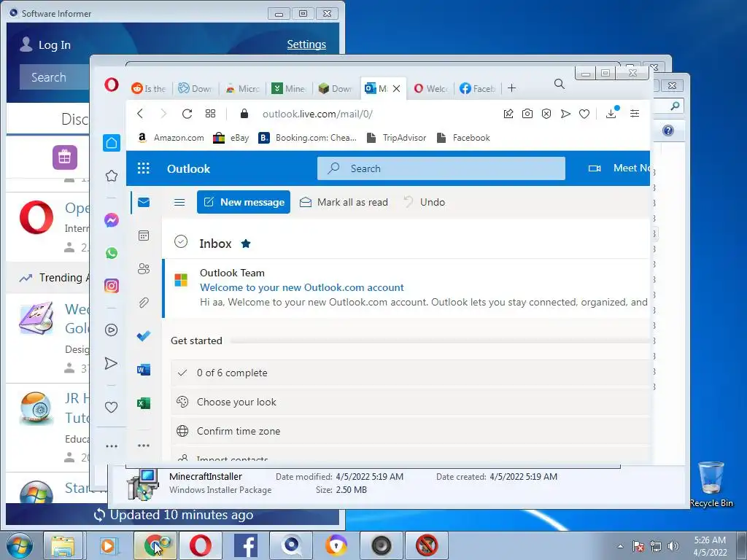Open a new tab with plus button
This screenshot has width=747, height=560.
(x=511, y=88)
